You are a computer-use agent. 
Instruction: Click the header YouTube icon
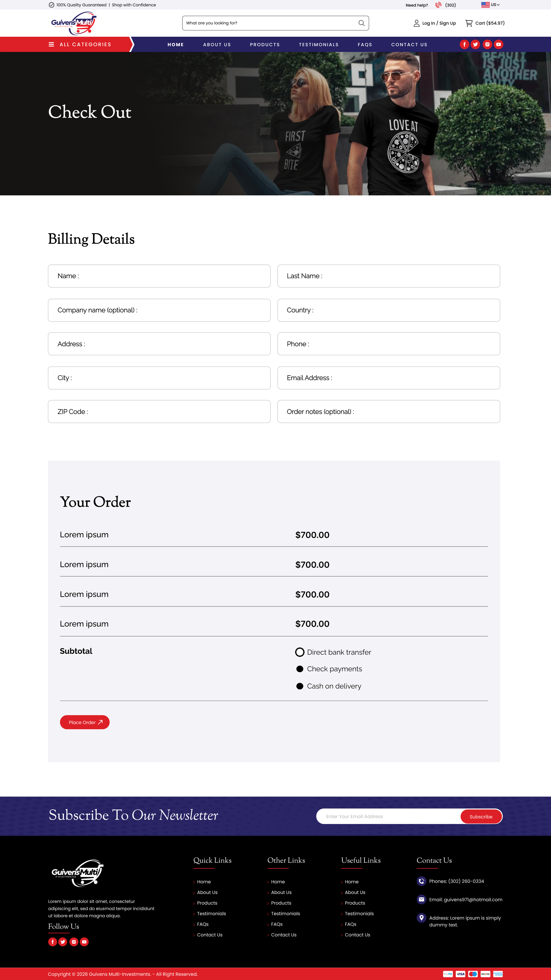498,44
